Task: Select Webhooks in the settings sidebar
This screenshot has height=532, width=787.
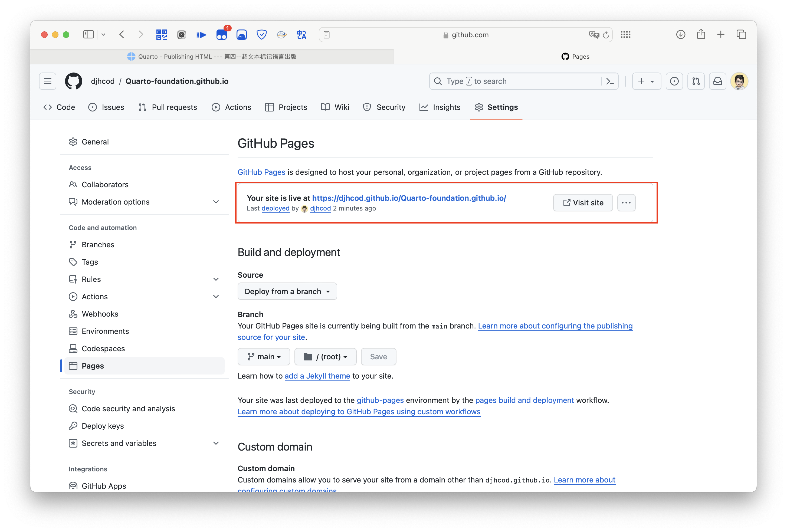Action: click(x=100, y=314)
